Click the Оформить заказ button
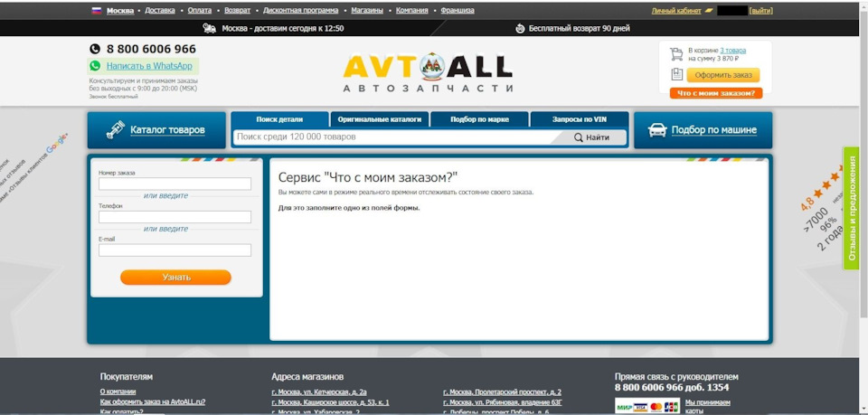This screenshot has height=415, width=868. pyautogui.click(x=723, y=75)
